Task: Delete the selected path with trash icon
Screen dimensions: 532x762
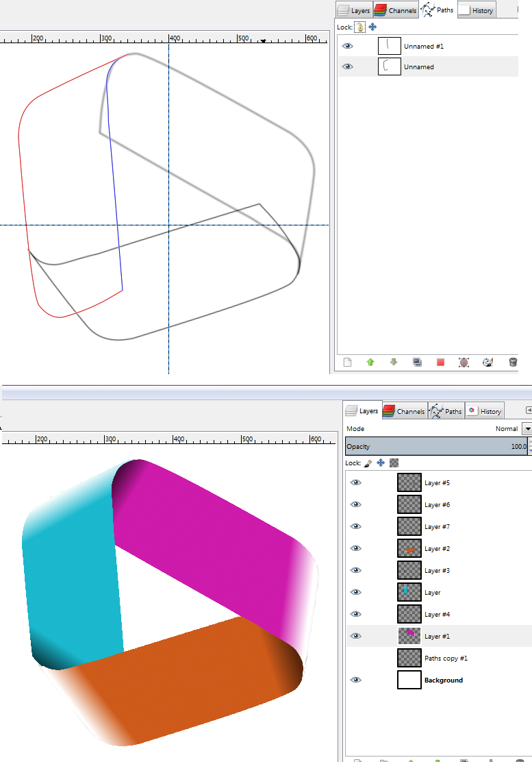Action: click(x=513, y=362)
